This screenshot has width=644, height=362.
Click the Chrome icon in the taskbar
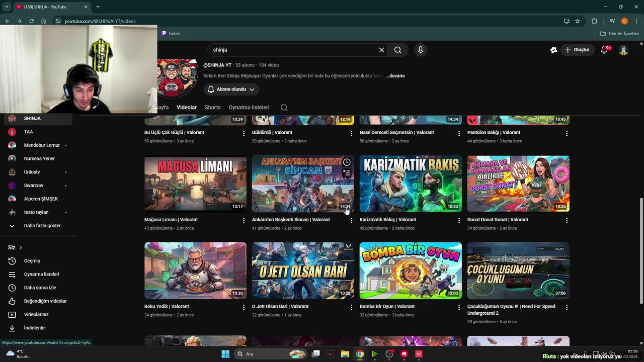[360, 354]
